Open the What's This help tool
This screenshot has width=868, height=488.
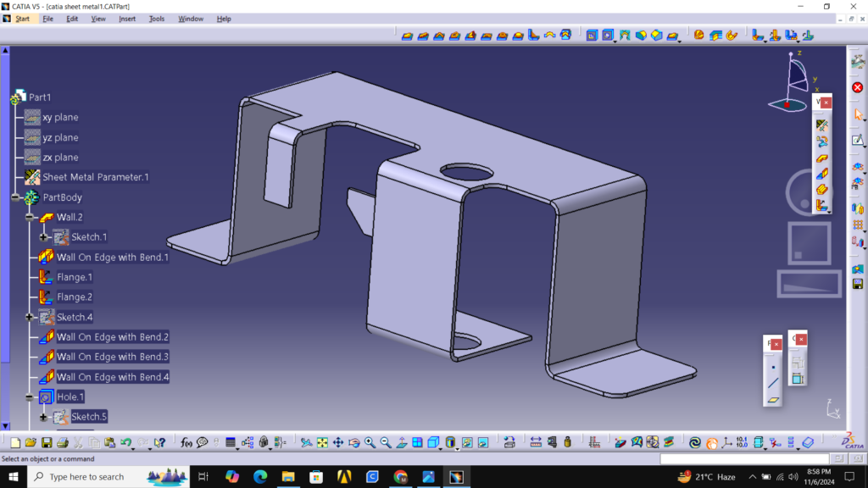159,442
